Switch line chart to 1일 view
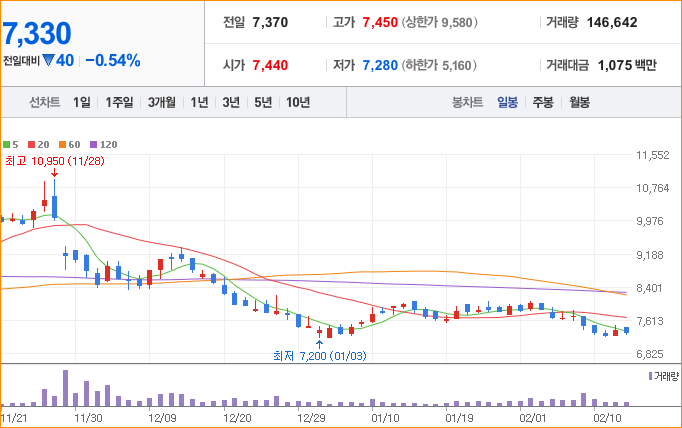This screenshot has width=682, height=428. click(x=82, y=102)
